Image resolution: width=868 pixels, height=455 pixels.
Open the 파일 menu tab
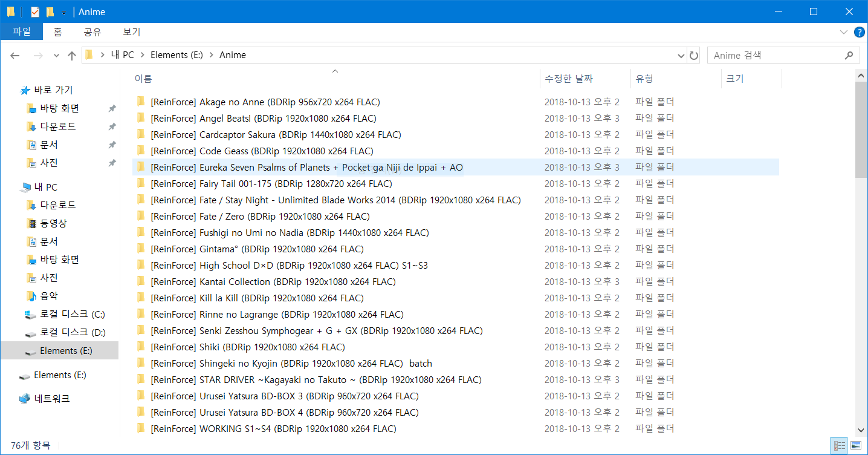pos(22,32)
